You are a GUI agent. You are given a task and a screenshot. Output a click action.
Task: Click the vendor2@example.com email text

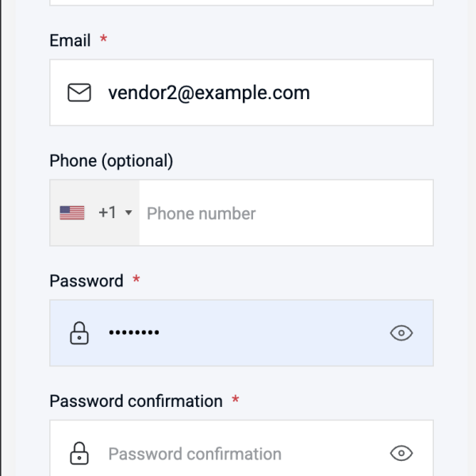209,93
